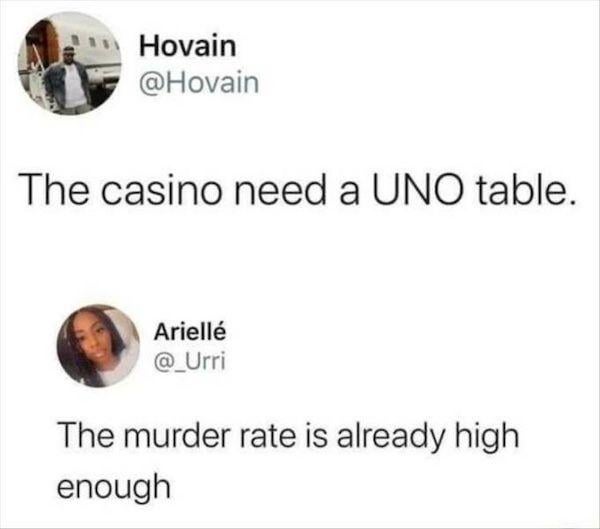Image resolution: width=600 pixels, height=529 pixels.
Task: Select the tweet 'The casino need a UNO table.'
Action: click(x=299, y=189)
